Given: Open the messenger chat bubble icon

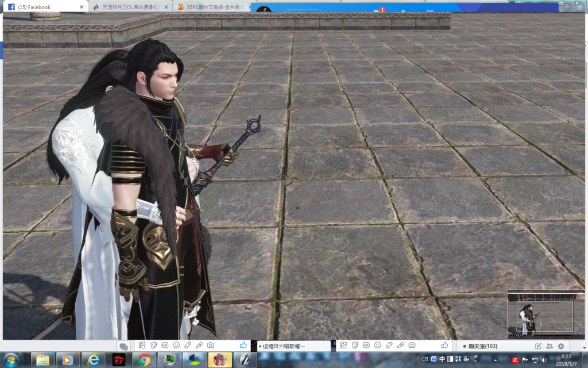Looking at the screenshot, I should pyautogui.click(x=123, y=346).
